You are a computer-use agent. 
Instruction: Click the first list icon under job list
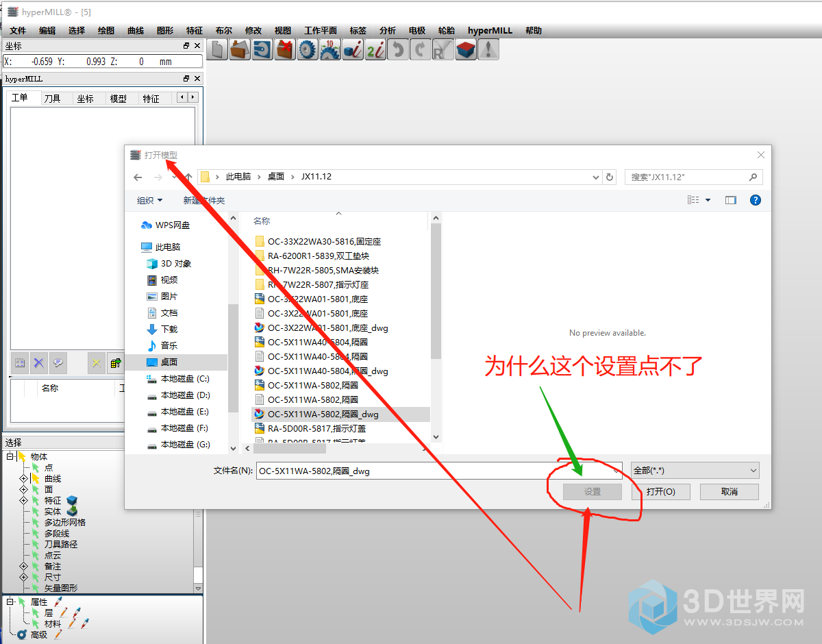[x=20, y=362]
